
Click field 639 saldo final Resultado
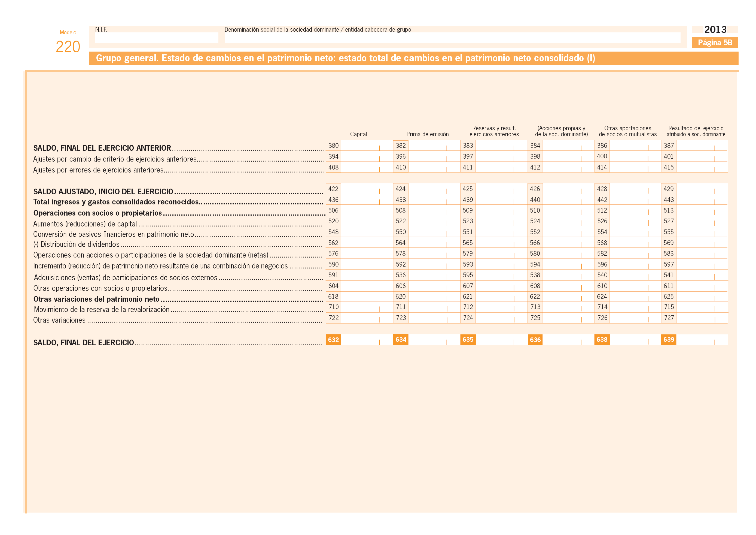click(702, 340)
